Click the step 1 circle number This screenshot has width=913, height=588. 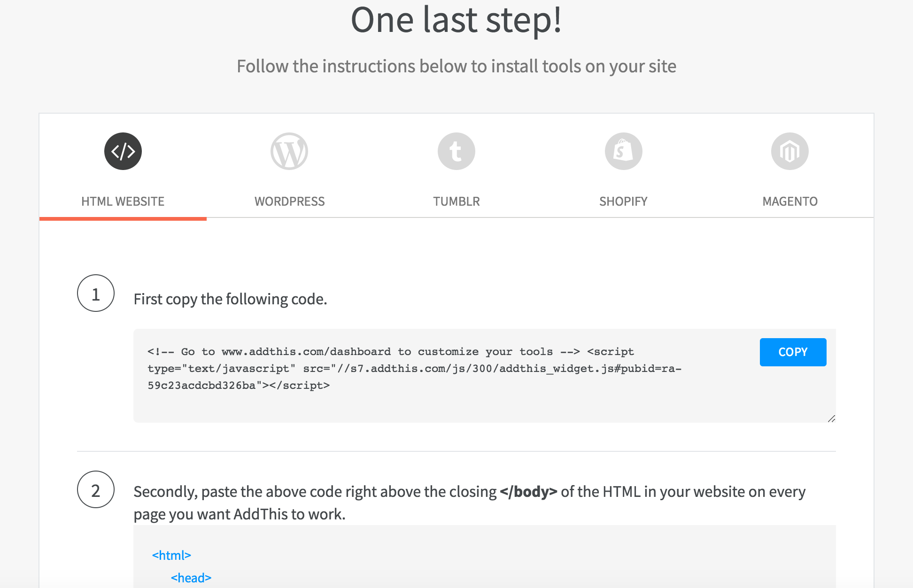tap(96, 294)
